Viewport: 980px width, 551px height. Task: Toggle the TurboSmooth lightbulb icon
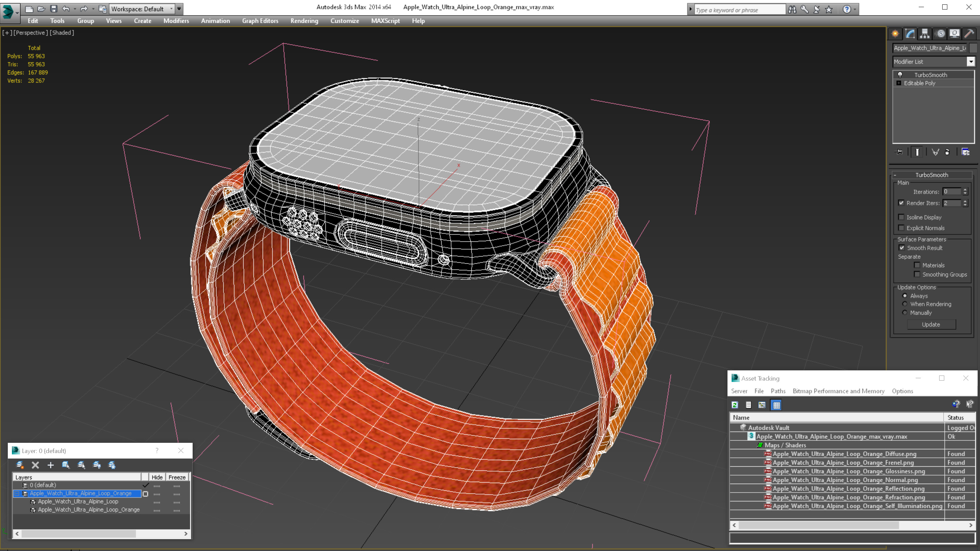[x=900, y=74]
